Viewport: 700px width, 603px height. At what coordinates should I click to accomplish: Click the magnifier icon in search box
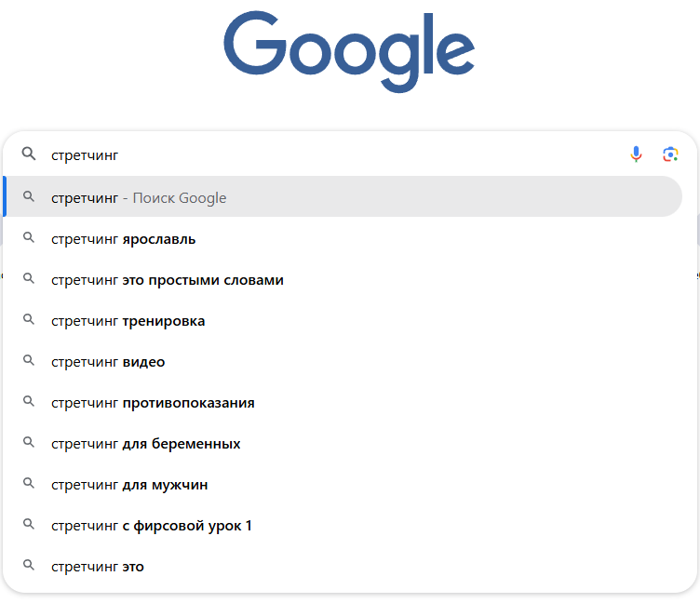click(x=29, y=154)
